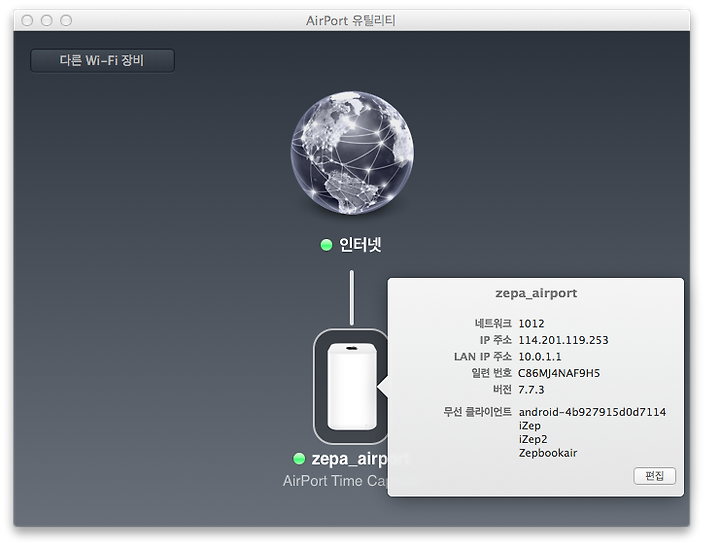The height and width of the screenshot is (546, 720).
Task: Select the AirPort Time Capsule device icon
Action: tap(351, 386)
